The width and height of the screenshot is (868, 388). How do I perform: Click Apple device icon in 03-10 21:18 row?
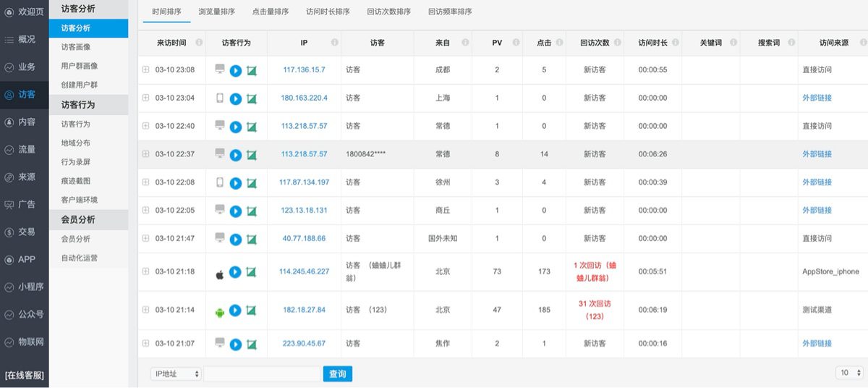(220, 274)
